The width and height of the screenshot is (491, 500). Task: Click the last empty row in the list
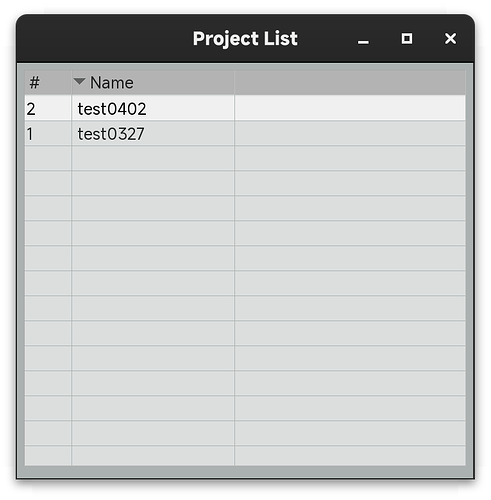point(245,456)
